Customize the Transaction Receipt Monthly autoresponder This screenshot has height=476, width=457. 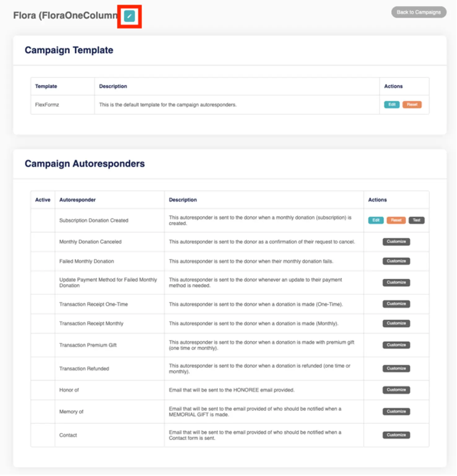click(x=396, y=323)
